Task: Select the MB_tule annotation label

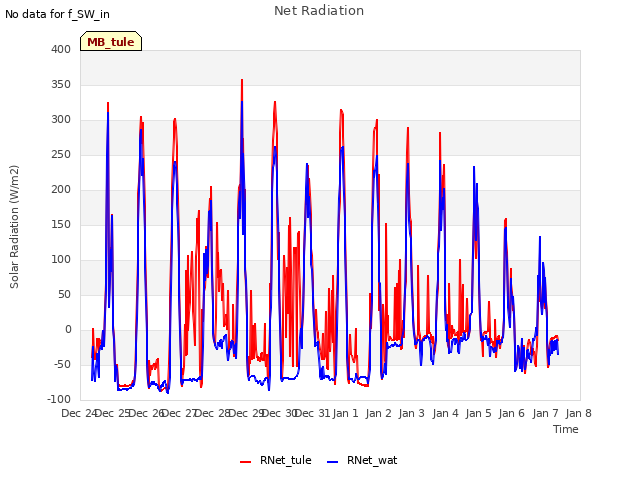Action: click(x=111, y=42)
